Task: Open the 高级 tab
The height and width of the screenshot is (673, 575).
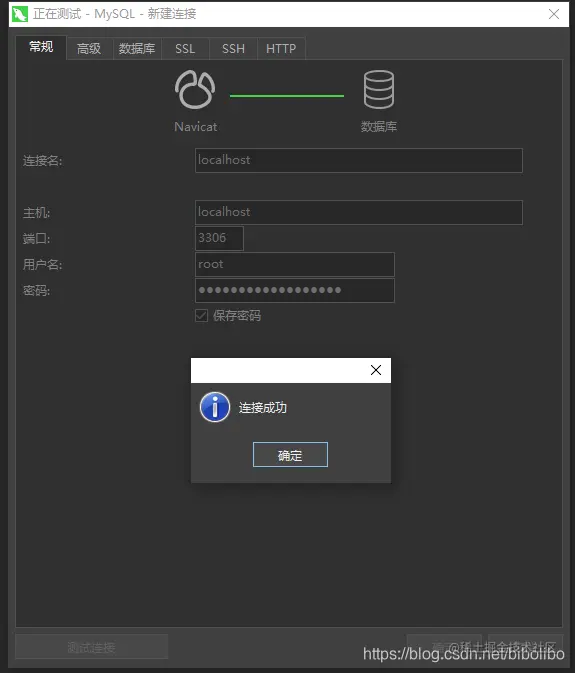Action: coord(89,49)
